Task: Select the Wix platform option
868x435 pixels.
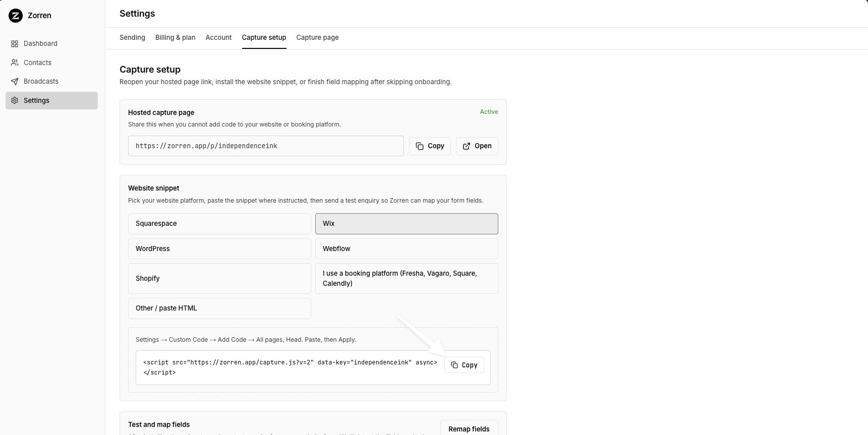Action: pos(407,224)
